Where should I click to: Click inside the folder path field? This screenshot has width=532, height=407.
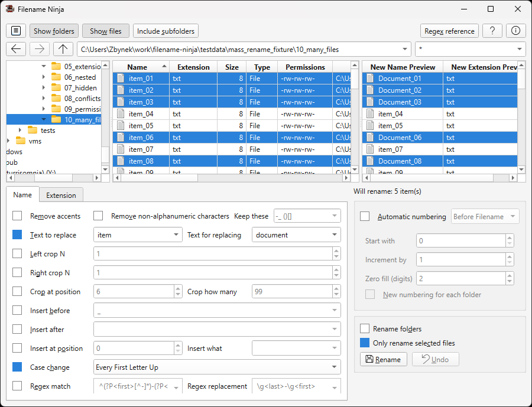click(236, 49)
